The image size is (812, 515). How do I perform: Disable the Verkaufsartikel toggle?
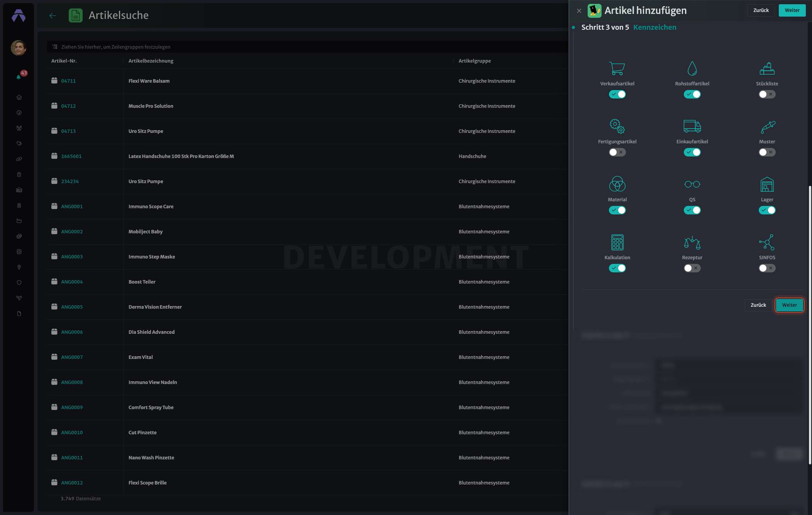[x=617, y=94]
